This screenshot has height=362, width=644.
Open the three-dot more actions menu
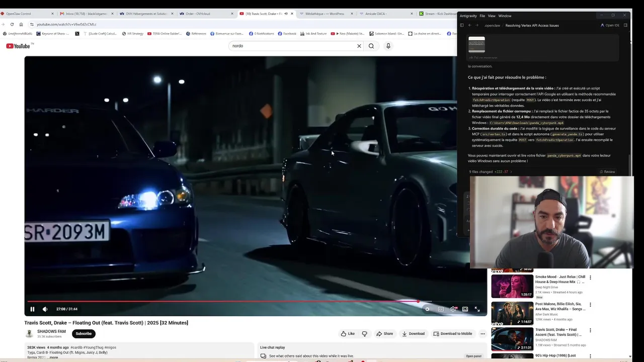point(482,334)
